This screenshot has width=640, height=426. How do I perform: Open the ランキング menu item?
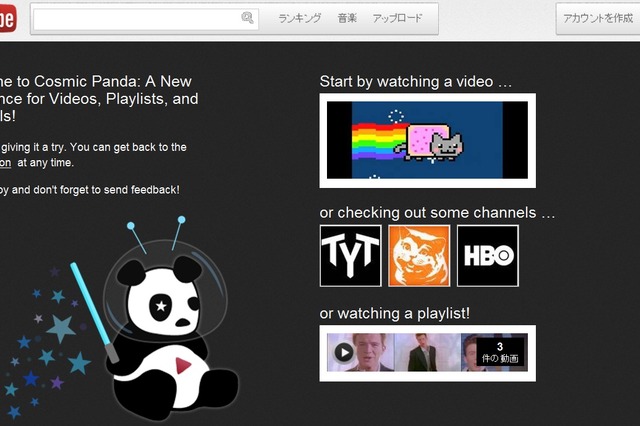[300, 18]
